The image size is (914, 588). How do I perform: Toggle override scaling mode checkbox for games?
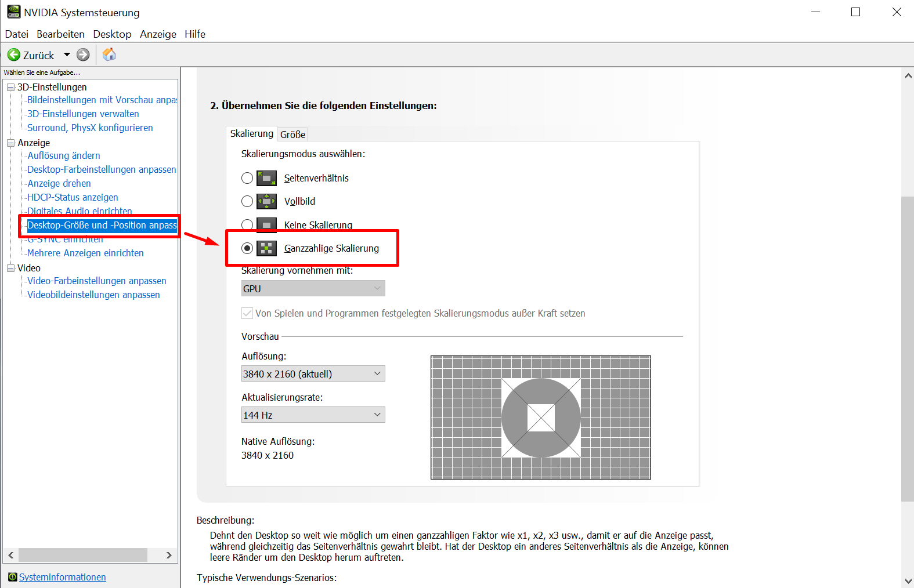(247, 313)
